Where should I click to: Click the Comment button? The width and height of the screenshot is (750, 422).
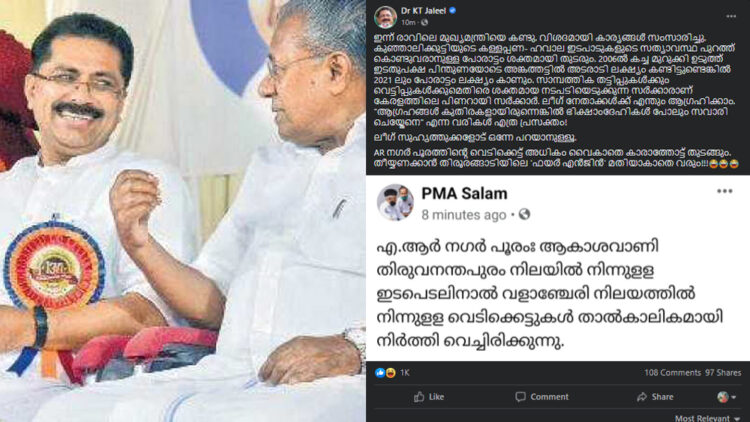[542, 397]
